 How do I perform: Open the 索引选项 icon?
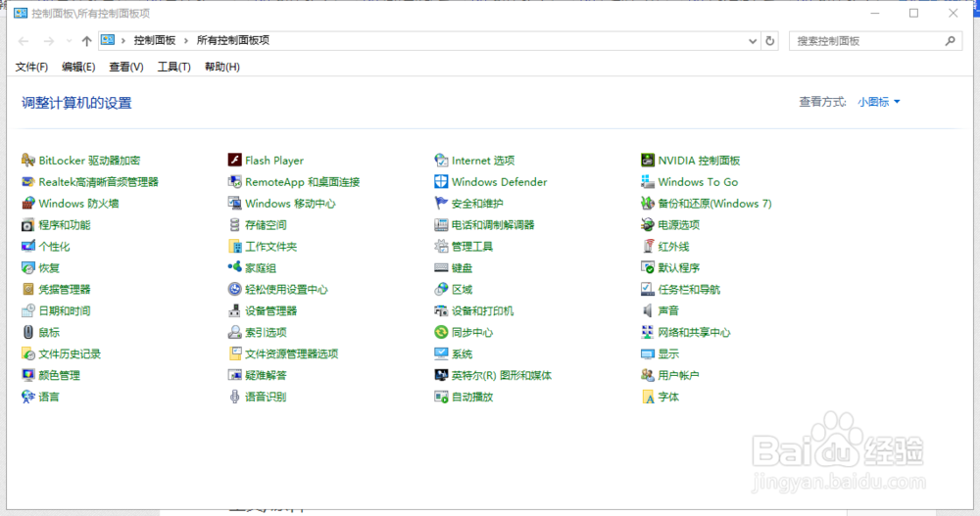pos(234,332)
